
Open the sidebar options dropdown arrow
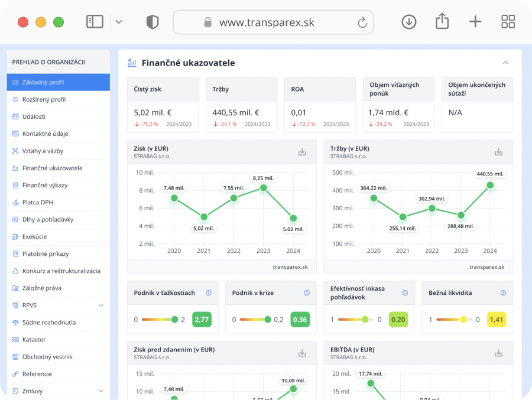tap(119, 22)
